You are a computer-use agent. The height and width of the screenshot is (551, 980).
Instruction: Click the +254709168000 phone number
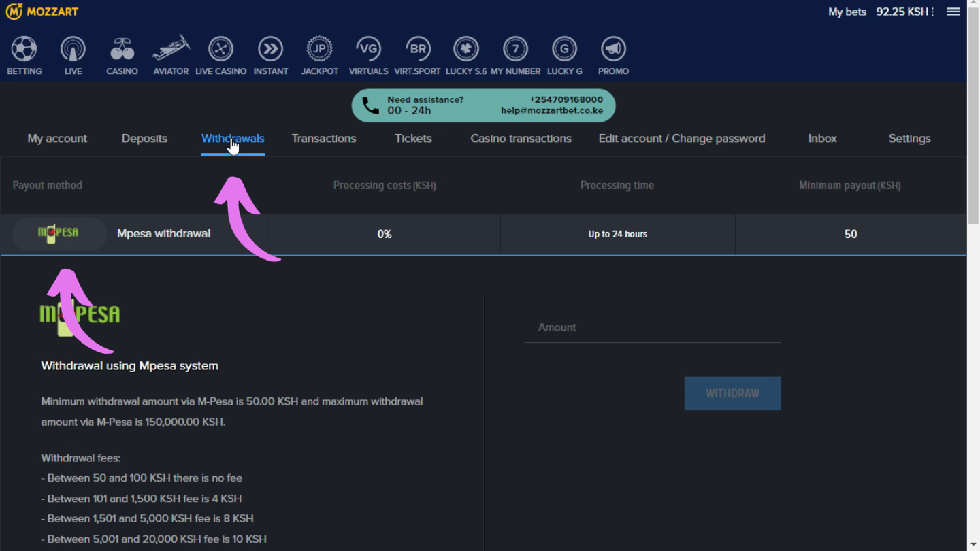pyautogui.click(x=566, y=99)
